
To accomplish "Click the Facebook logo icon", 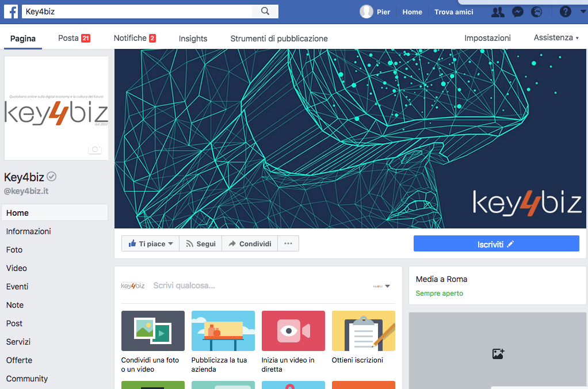I will click(11, 12).
